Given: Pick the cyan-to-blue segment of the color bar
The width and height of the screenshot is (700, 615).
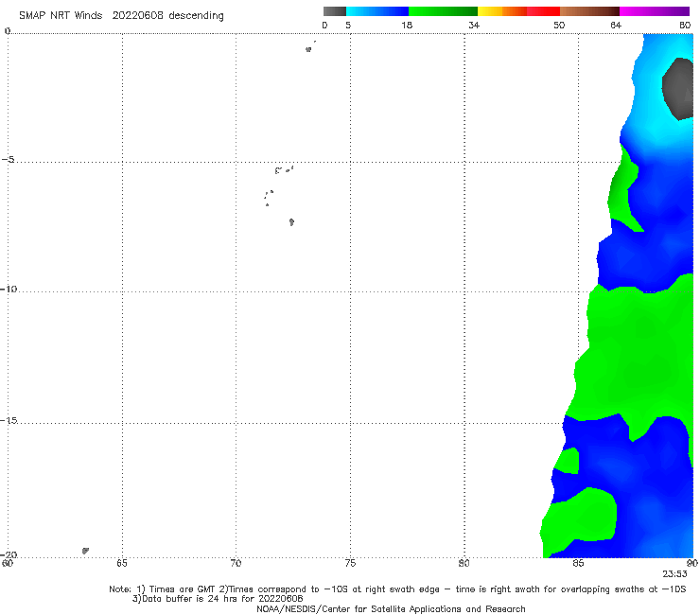Looking at the screenshot, I should pyautogui.click(x=377, y=11).
